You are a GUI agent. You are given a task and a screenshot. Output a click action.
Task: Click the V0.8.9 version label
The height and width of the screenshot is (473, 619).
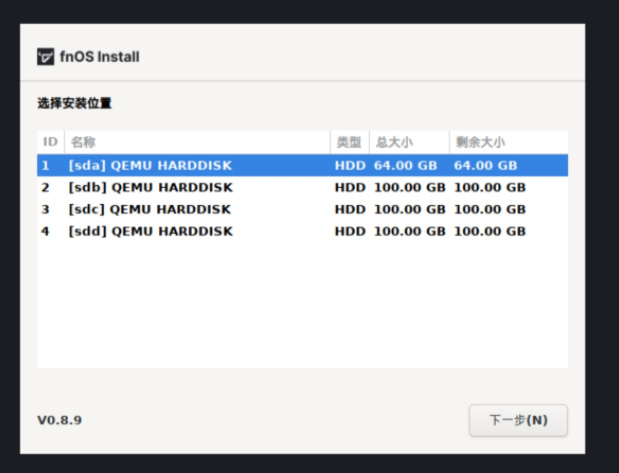tap(60, 420)
